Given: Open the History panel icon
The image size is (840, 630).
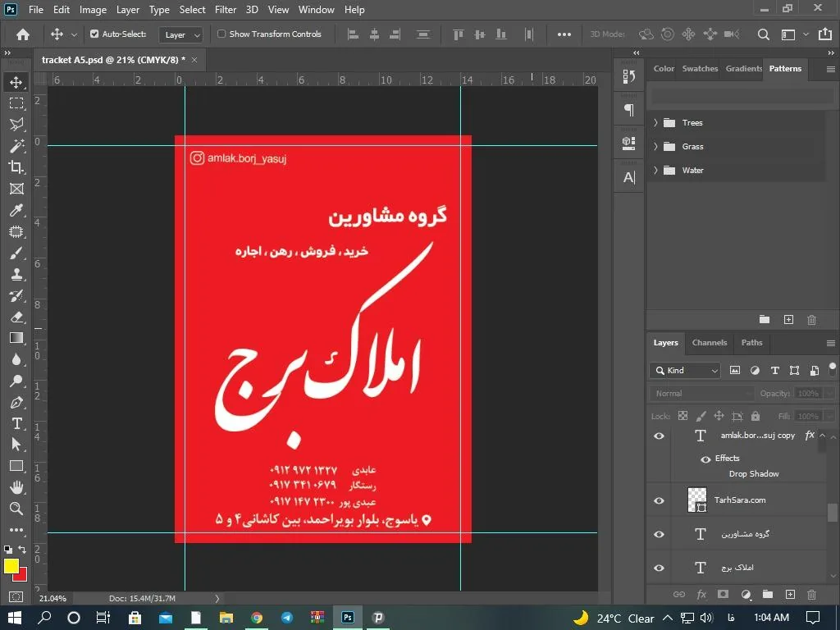Looking at the screenshot, I should (x=629, y=76).
